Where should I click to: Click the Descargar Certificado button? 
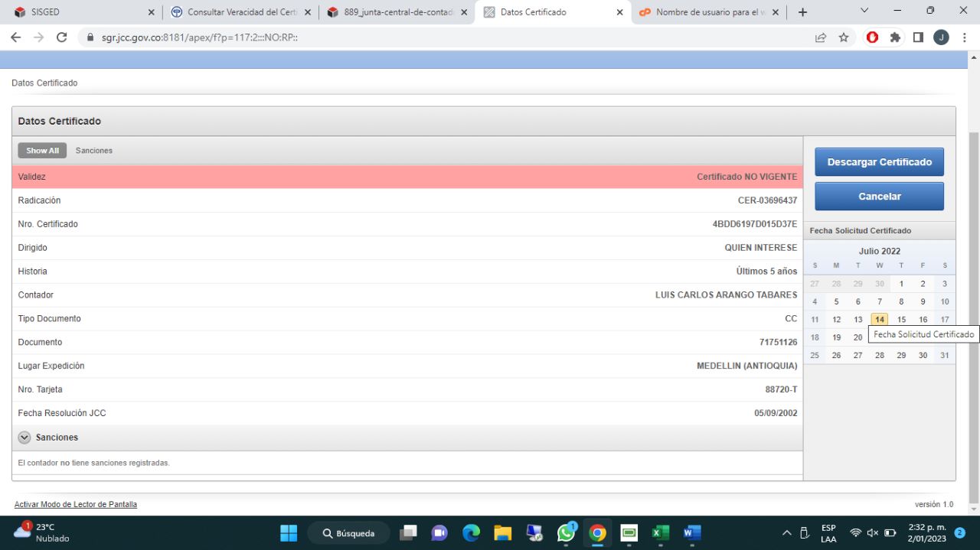tap(879, 162)
